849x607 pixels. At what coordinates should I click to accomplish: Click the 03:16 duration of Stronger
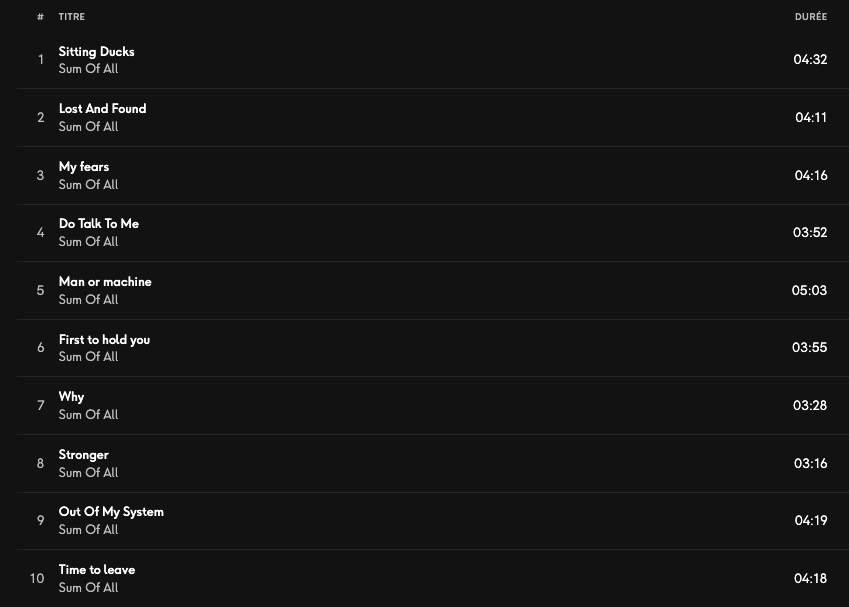[810, 463]
